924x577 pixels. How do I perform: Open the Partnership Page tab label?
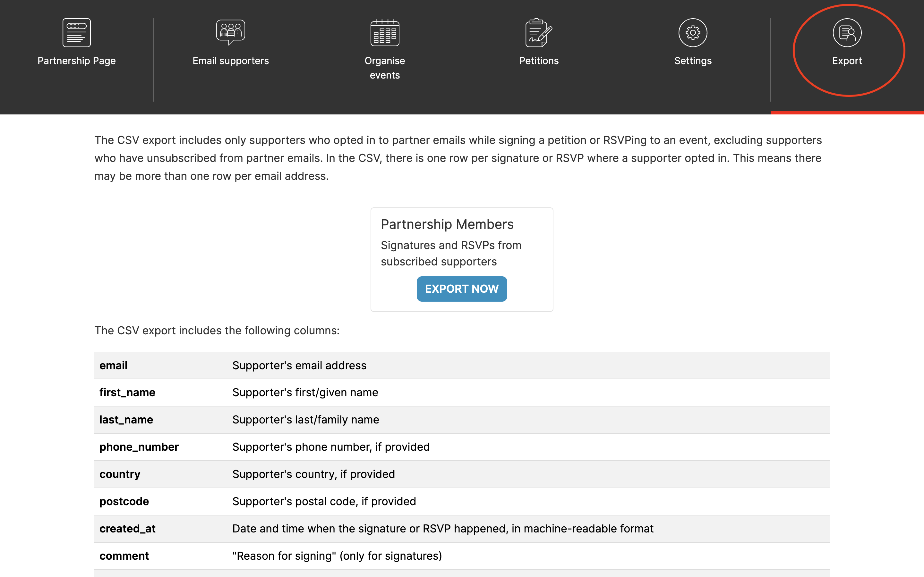pos(76,61)
